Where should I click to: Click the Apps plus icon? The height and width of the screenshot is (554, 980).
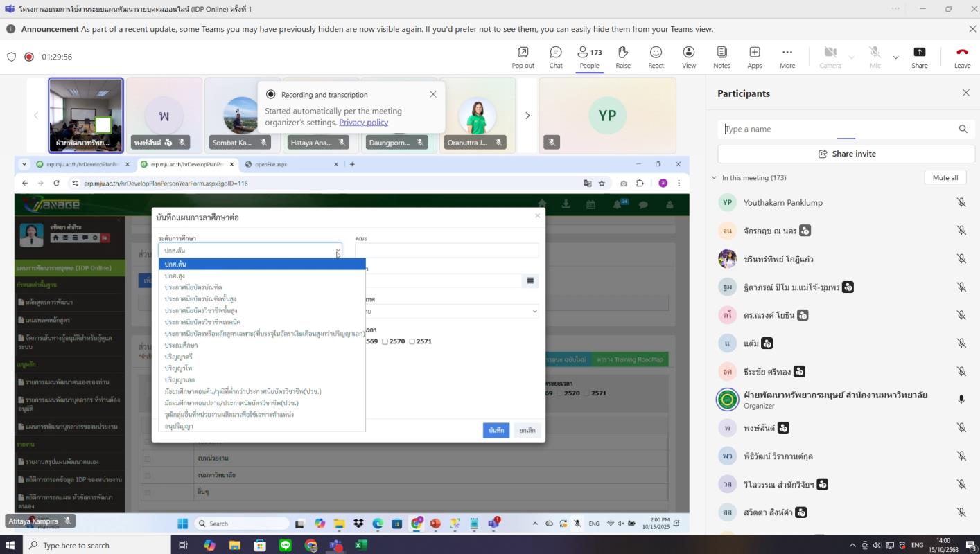click(754, 57)
